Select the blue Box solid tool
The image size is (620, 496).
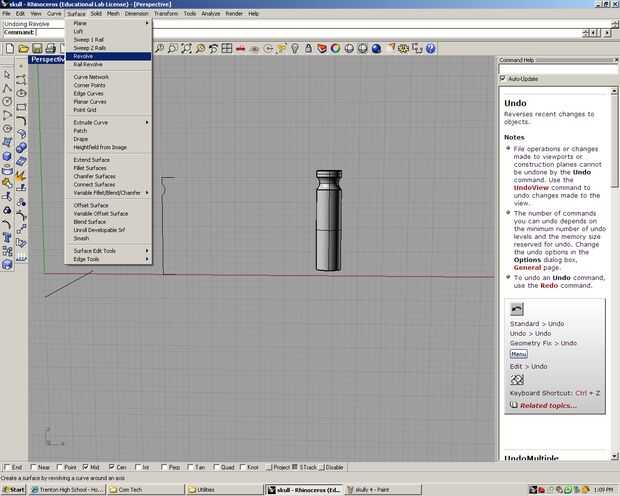[x=7, y=156]
